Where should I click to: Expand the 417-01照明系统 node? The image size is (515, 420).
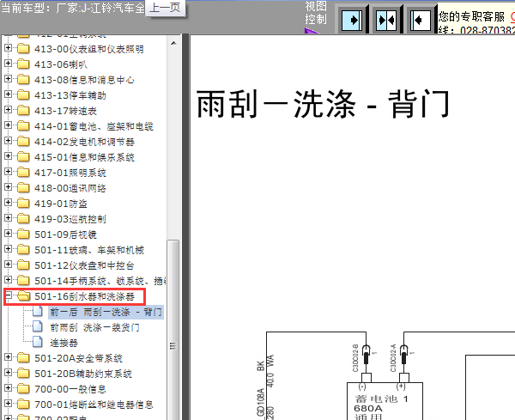tap(8, 172)
